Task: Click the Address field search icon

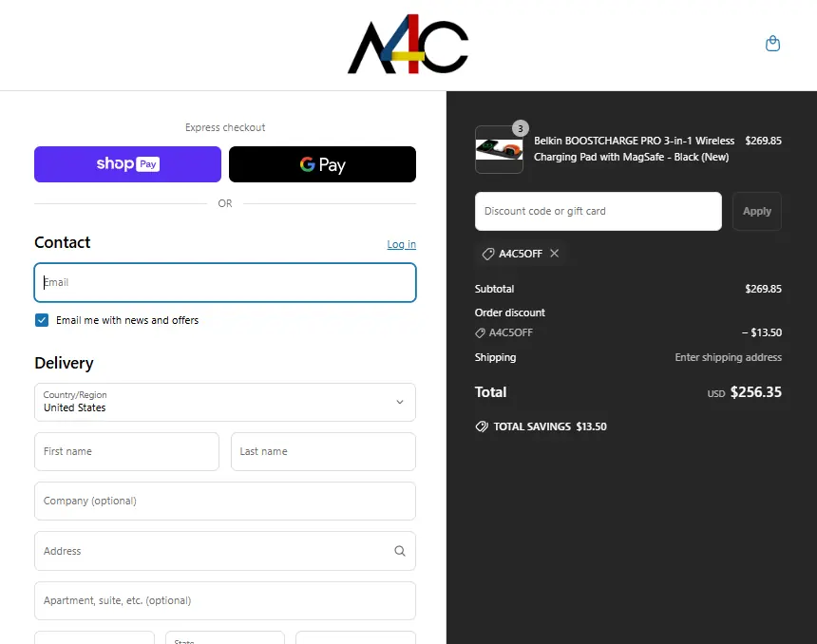Action: click(x=400, y=551)
